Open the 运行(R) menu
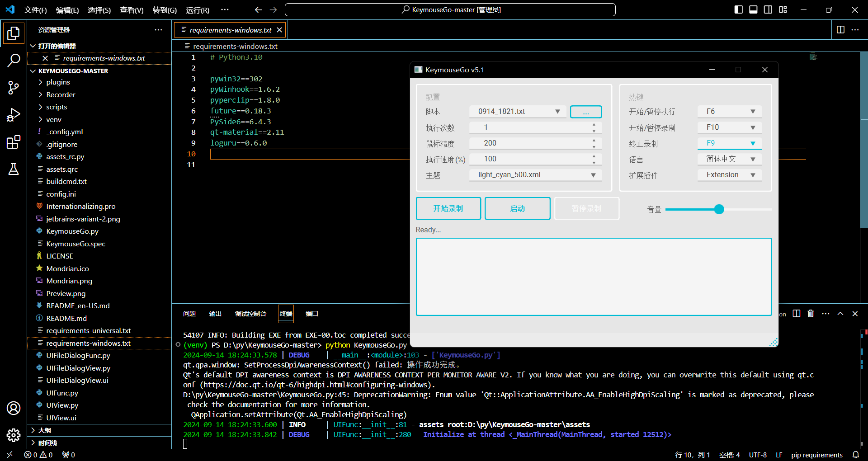The height and width of the screenshot is (461, 868). pos(198,10)
